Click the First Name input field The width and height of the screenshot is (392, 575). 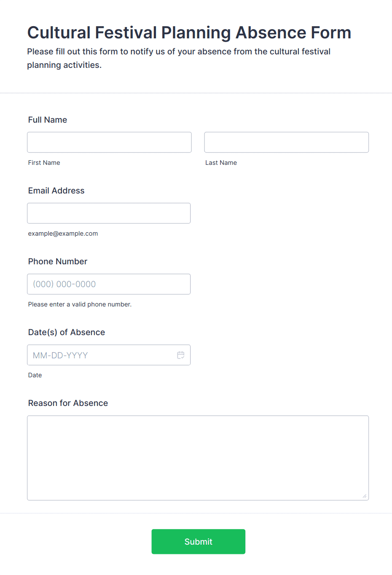pyautogui.click(x=109, y=142)
